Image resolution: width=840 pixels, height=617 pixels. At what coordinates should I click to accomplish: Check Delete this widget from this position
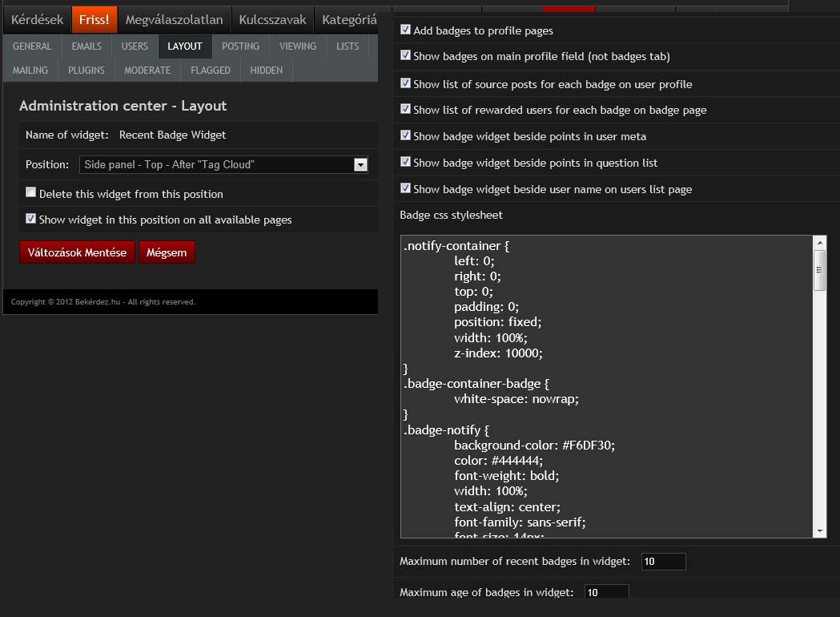click(x=31, y=192)
